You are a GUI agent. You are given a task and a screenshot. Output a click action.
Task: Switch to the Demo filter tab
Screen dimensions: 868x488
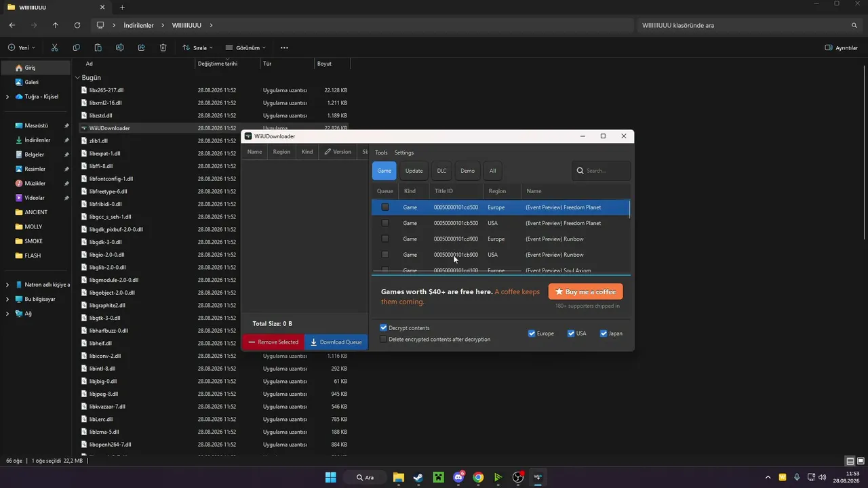click(468, 171)
